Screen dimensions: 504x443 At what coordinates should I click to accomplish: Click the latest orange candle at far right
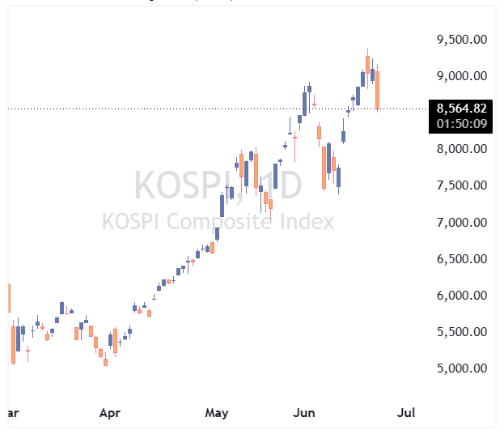(377, 90)
